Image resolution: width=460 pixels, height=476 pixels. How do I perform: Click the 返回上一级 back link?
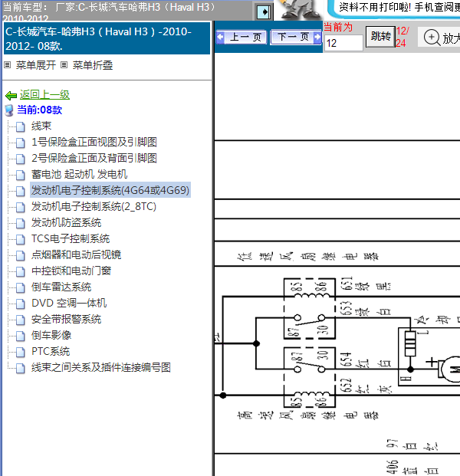(x=44, y=95)
